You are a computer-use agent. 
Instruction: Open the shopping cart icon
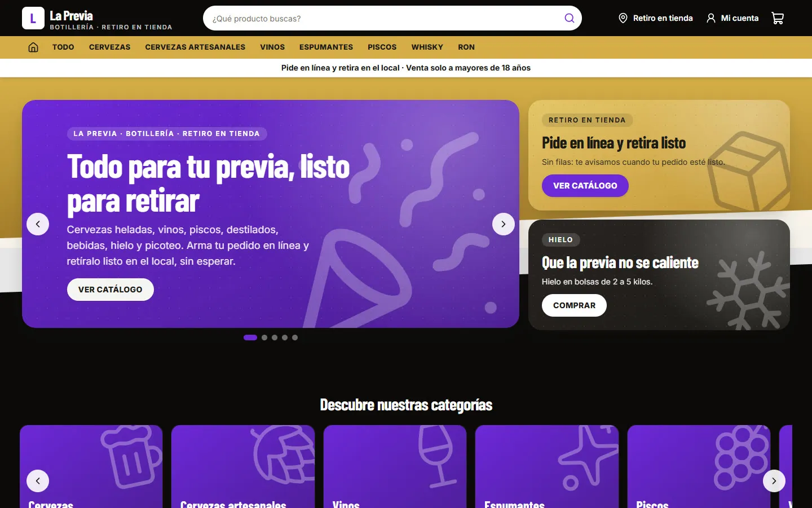[x=778, y=18]
